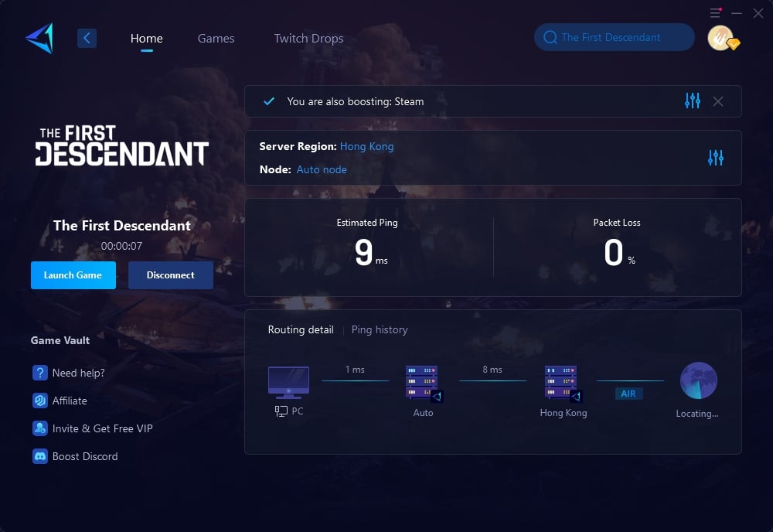Click the Estimated Ping 9 ms value

pyautogui.click(x=371, y=252)
